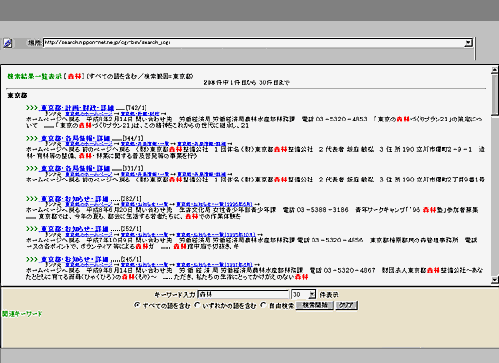This screenshot has width=499, height=363.
Task: Click the 検索開始 search button
Action: pos(314,305)
